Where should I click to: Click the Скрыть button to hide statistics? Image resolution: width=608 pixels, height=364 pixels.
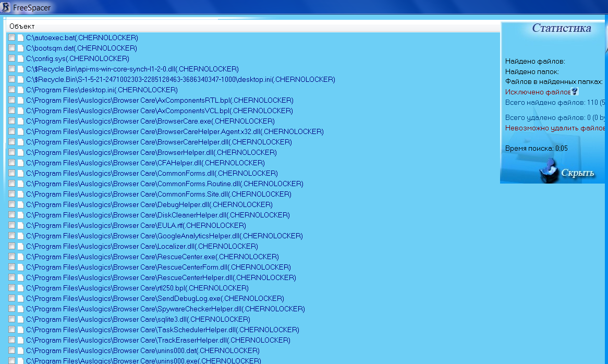pyautogui.click(x=577, y=173)
